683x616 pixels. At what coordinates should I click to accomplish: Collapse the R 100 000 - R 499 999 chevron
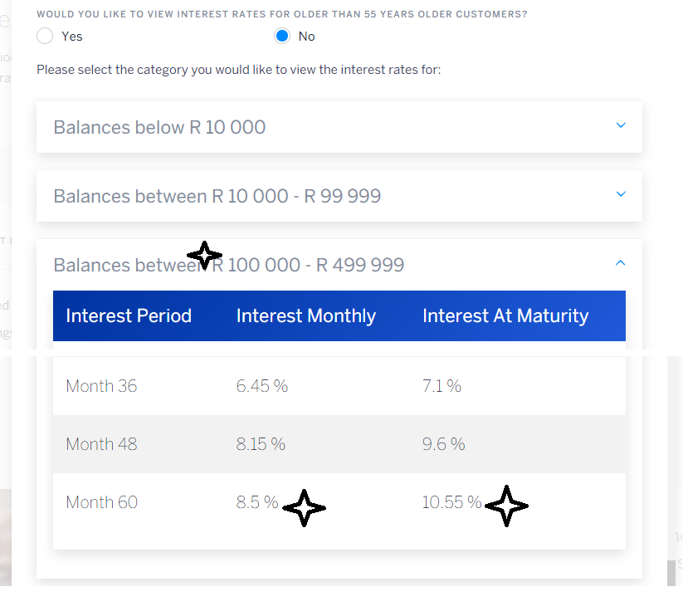[x=621, y=263]
